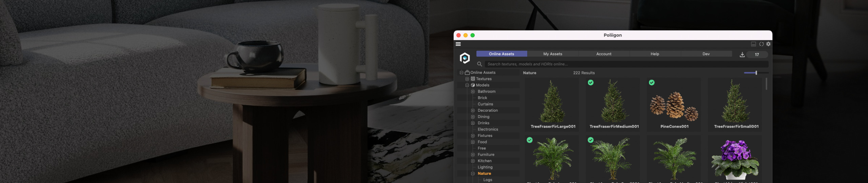868x183 pixels.
Task: Select the Curtains category
Action: tap(485, 104)
